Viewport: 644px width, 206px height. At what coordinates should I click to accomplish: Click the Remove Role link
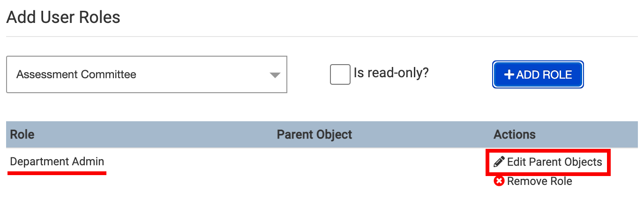point(533,181)
